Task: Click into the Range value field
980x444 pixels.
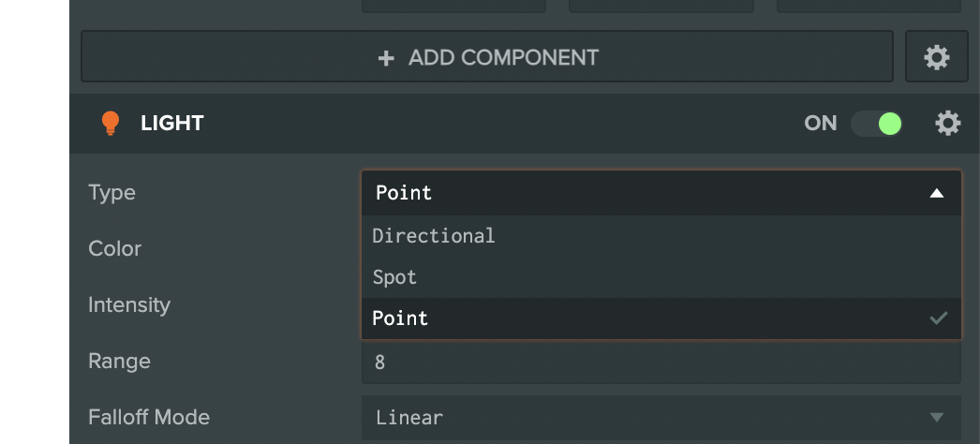Action: 661,362
